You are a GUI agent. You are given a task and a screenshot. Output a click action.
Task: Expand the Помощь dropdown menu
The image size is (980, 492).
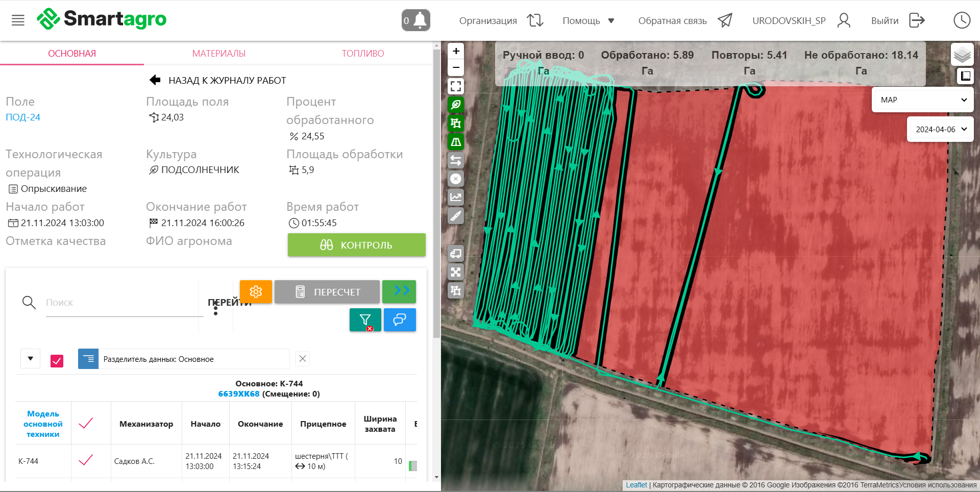tap(588, 21)
